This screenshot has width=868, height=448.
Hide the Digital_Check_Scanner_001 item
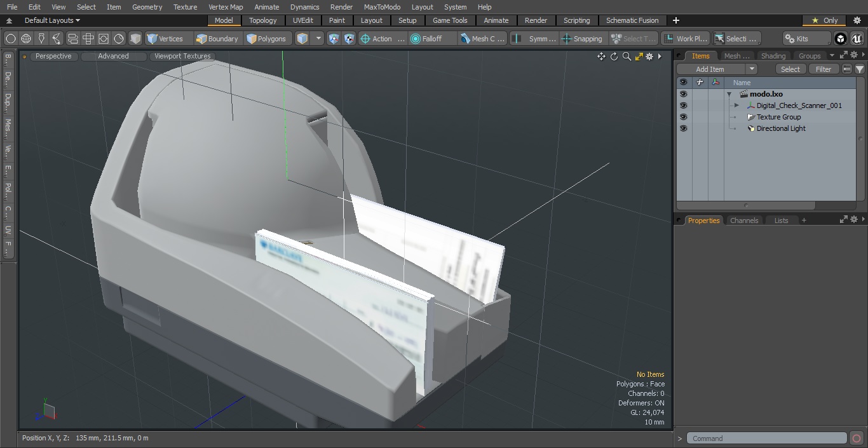point(683,105)
